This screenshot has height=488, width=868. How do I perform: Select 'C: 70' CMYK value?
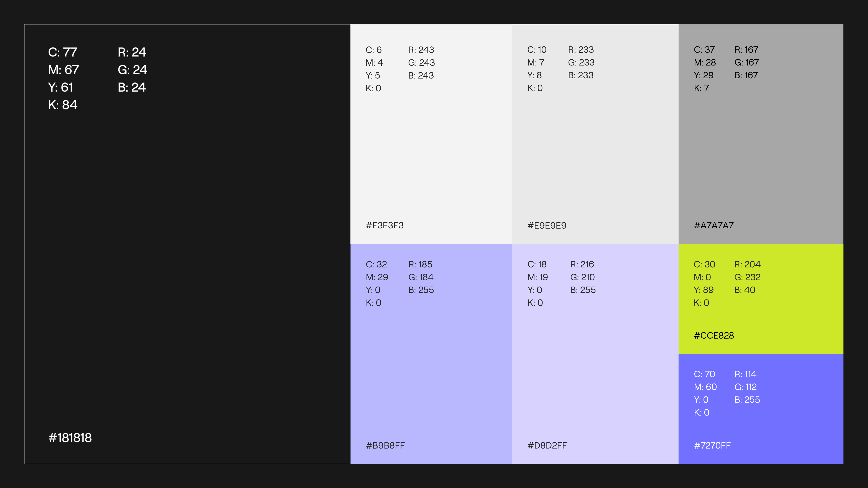[x=705, y=374]
